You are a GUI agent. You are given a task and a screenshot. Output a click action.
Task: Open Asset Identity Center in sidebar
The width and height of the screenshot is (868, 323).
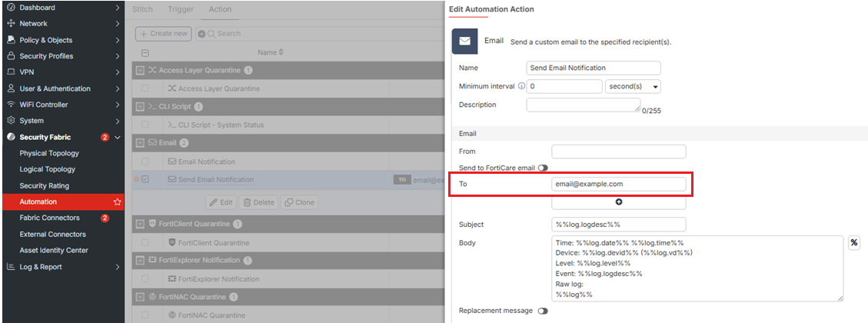point(54,251)
